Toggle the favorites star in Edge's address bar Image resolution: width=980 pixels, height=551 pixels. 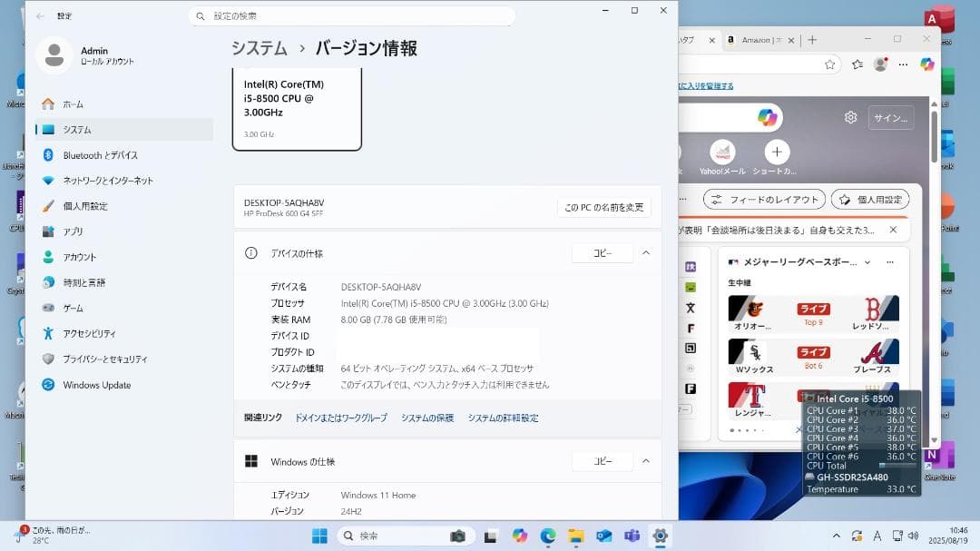tap(829, 64)
